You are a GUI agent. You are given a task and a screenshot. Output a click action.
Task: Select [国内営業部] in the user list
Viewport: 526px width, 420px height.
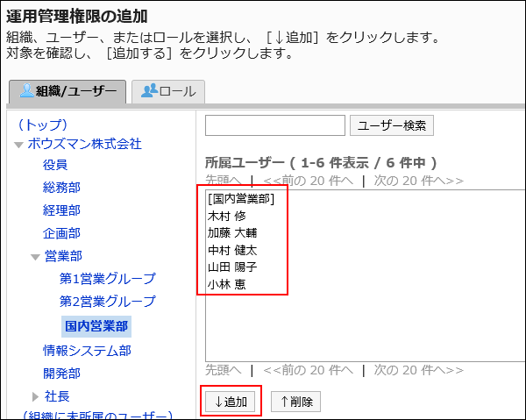241,199
